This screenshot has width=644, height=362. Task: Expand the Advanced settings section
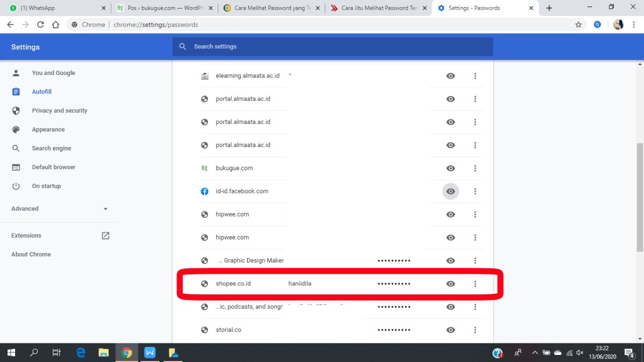click(x=59, y=208)
